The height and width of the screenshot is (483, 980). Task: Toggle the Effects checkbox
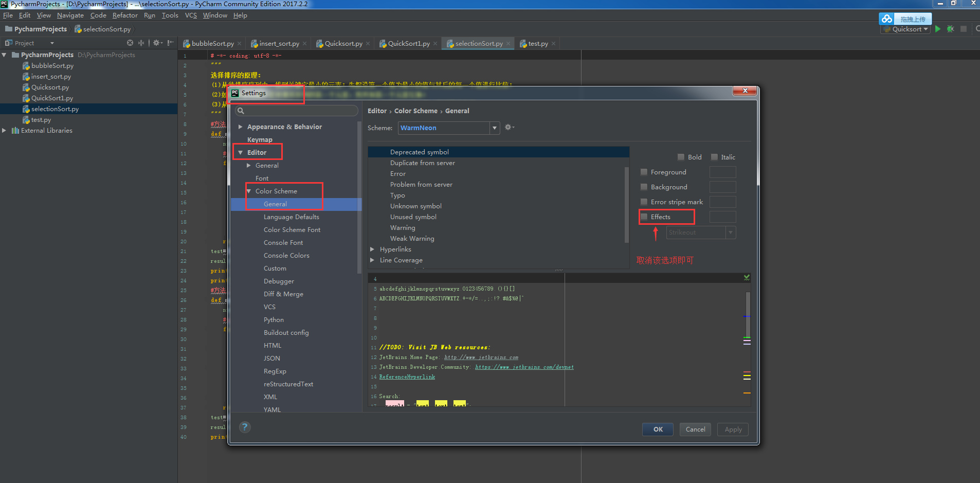[x=644, y=217]
